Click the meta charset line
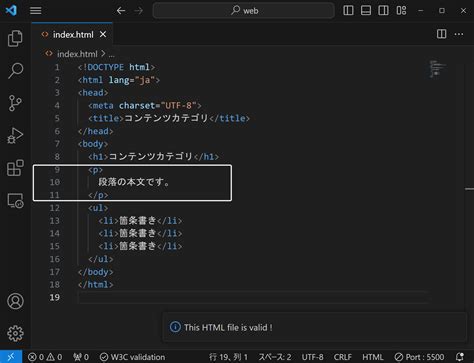Viewport: 474px width, 363px height. pyautogui.click(x=145, y=105)
